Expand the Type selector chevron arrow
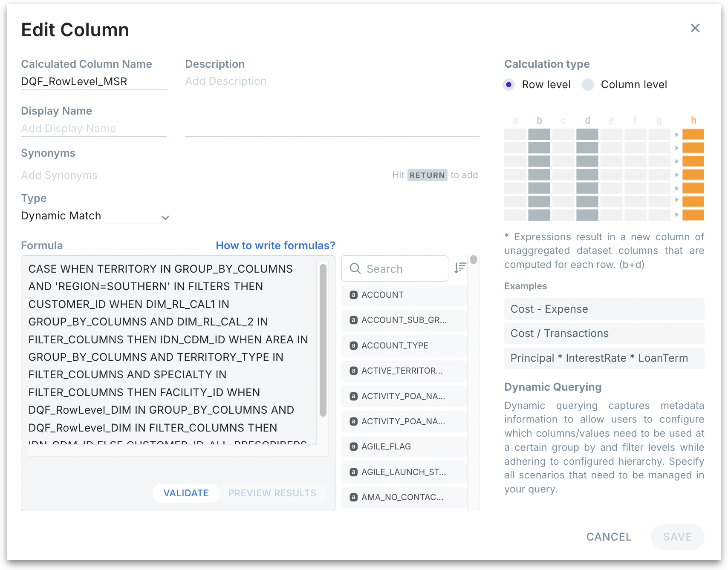 click(x=165, y=218)
